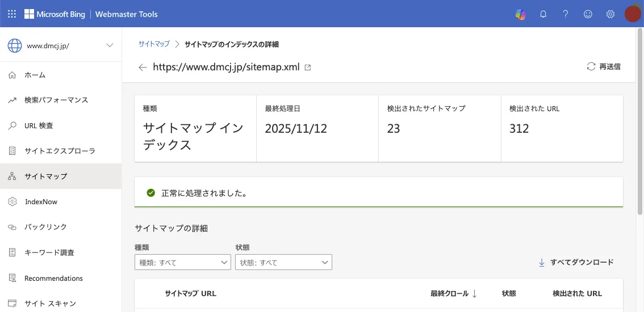Click the 状態 column header
Image resolution: width=644 pixels, height=312 pixels.
pyautogui.click(x=509, y=293)
